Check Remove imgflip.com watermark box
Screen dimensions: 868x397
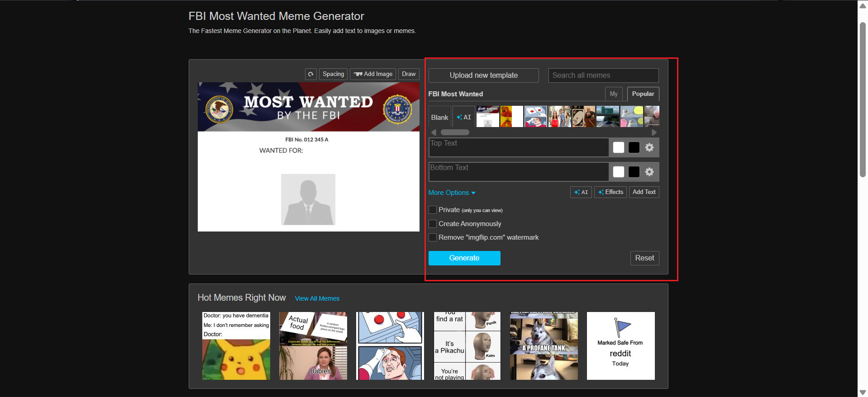(433, 237)
